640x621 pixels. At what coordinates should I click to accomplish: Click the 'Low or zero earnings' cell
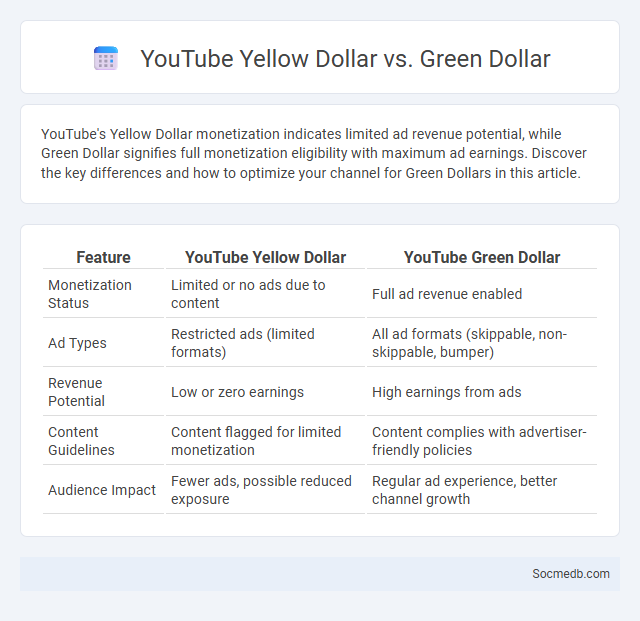[x=265, y=392]
